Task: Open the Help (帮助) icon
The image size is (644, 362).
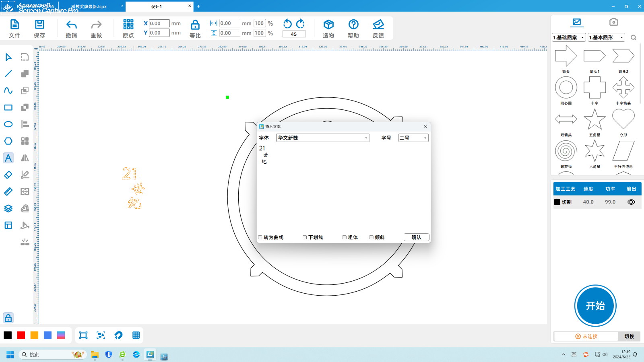Action: [x=353, y=25]
